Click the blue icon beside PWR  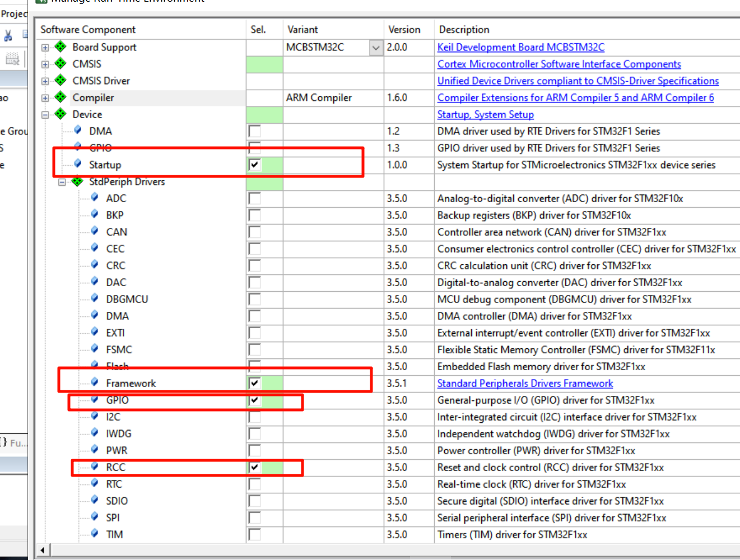[x=95, y=449]
